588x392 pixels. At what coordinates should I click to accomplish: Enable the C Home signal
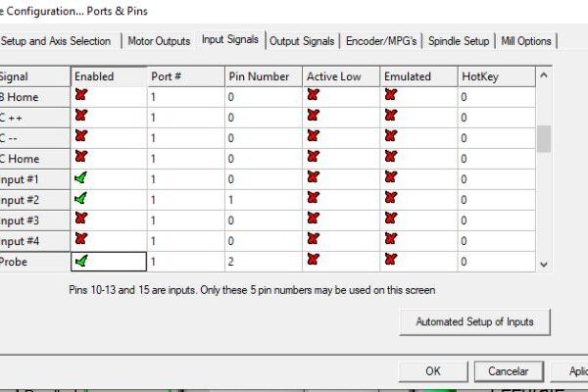tap(81, 158)
